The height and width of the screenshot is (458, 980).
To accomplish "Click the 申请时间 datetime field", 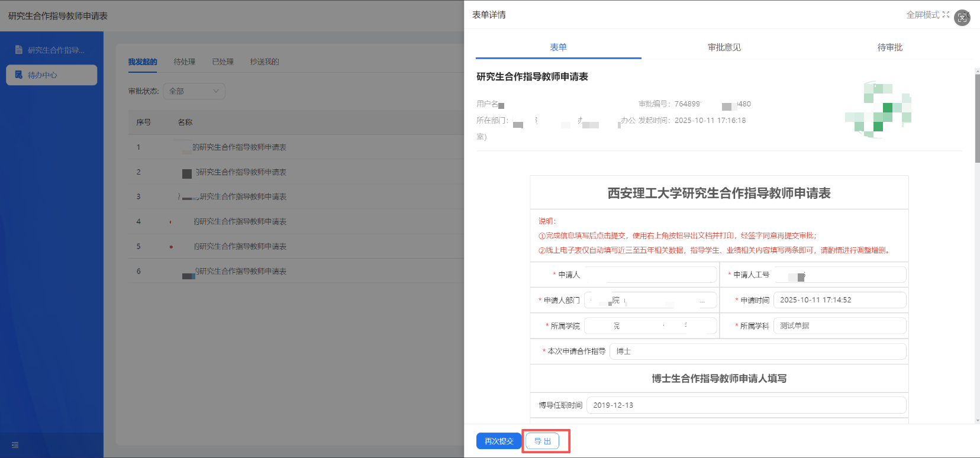I will point(839,300).
